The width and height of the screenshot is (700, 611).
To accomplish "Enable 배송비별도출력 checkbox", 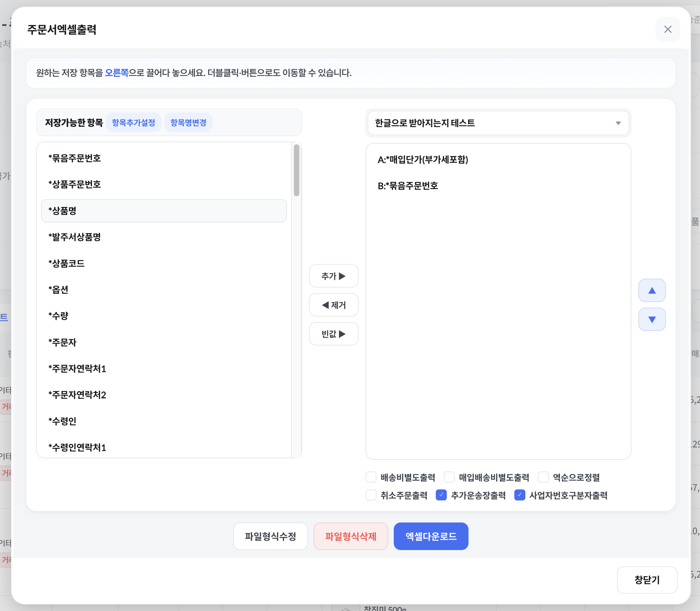I will coord(371,477).
